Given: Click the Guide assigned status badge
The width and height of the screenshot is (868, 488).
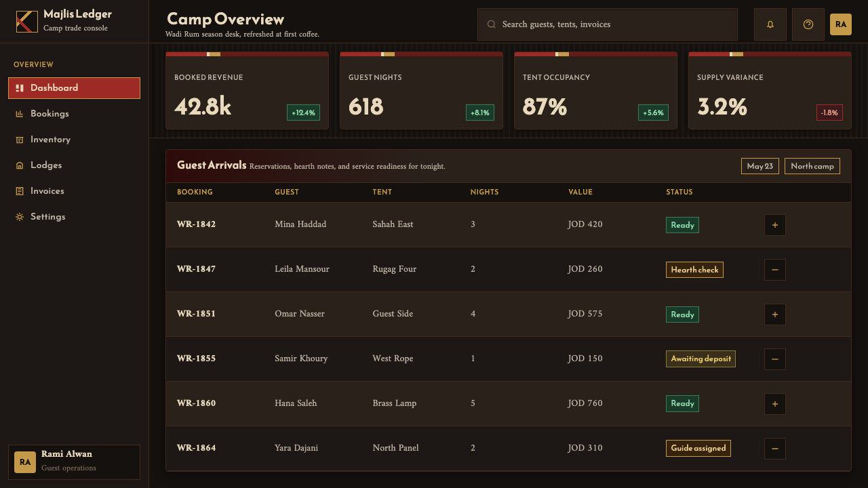Looking at the screenshot, I should [x=698, y=449].
